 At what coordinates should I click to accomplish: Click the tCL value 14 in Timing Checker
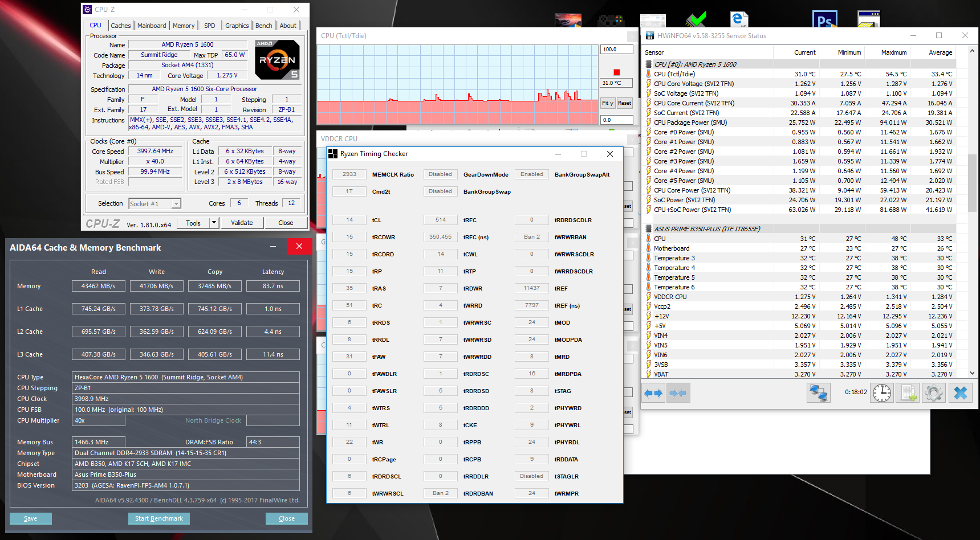(x=349, y=220)
